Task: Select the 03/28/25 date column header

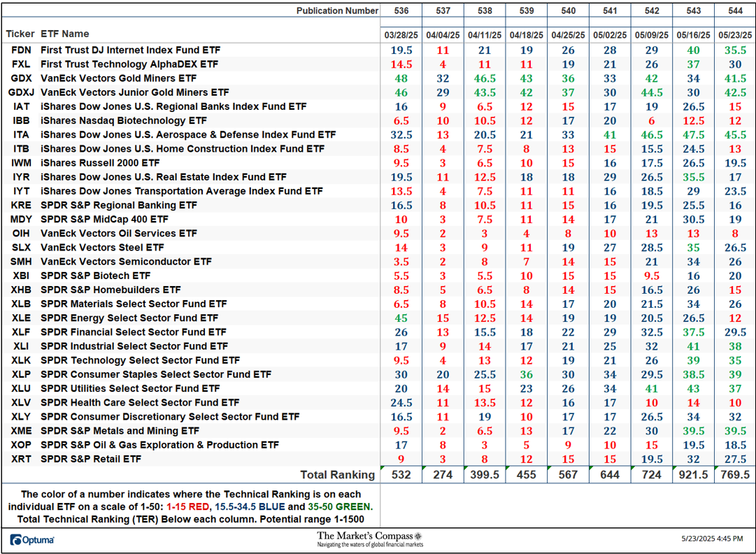Action: pos(400,34)
